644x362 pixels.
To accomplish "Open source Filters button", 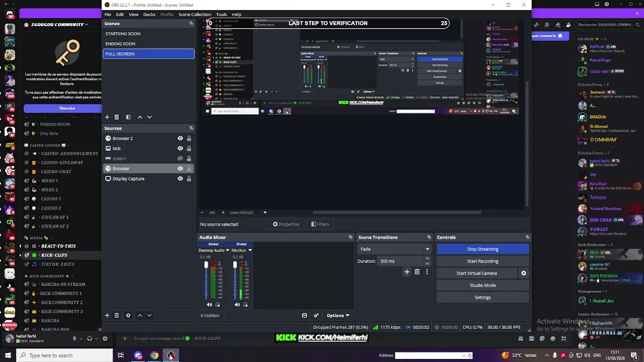I will pyautogui.click(x=320, y=224).
